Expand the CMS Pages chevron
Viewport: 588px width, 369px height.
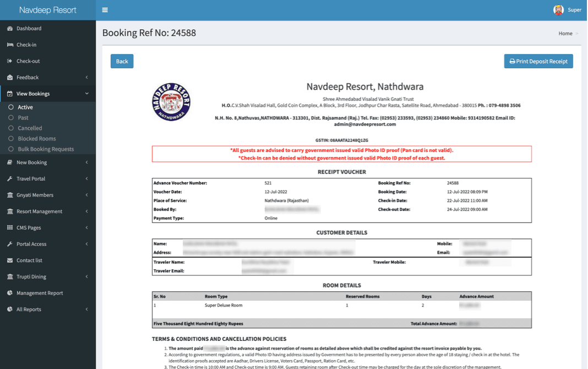(86, 227)
